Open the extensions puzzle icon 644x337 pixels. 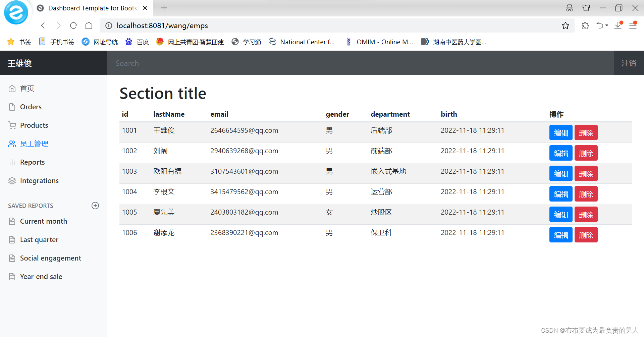pos(585,25)
